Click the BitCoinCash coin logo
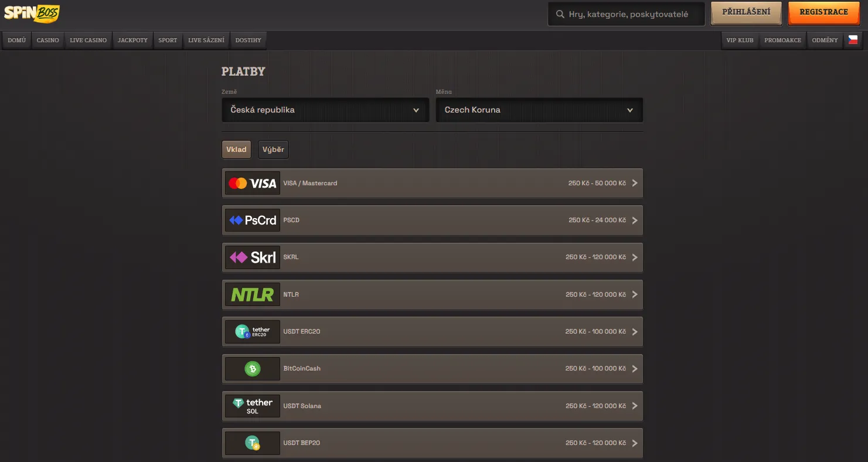The width and height of the screenshot is (868, 462). point(253,369)
